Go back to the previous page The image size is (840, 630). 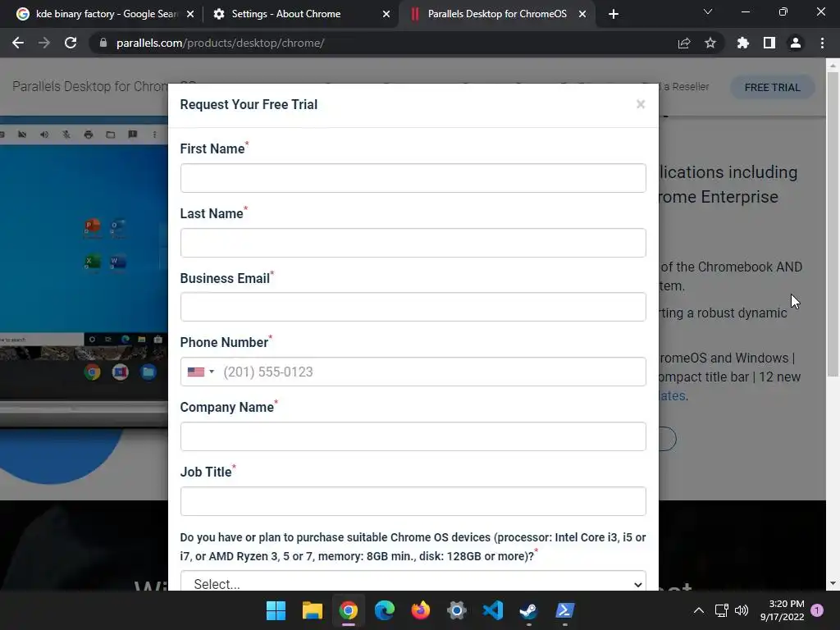pyautogui.click(x=18, y=43)
